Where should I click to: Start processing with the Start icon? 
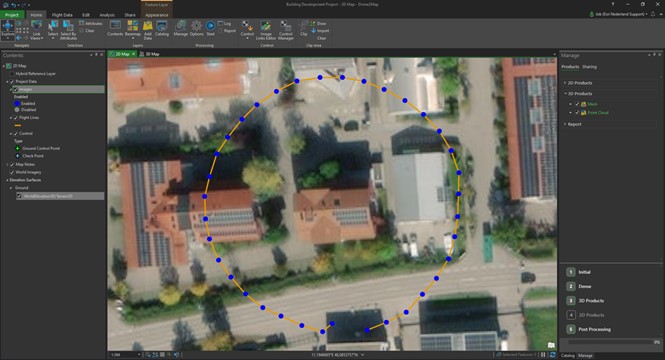click(x=210, y=26)
